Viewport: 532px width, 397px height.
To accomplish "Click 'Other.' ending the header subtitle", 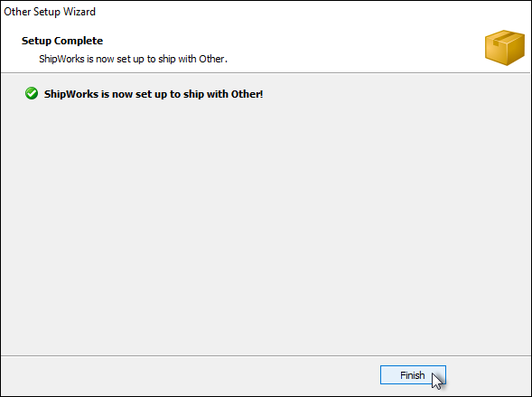I will click(213, 59).
